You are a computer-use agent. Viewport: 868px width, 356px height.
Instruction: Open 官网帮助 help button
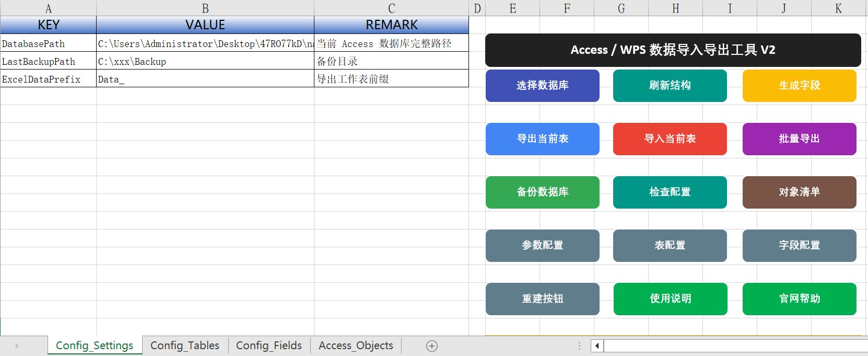799,299
